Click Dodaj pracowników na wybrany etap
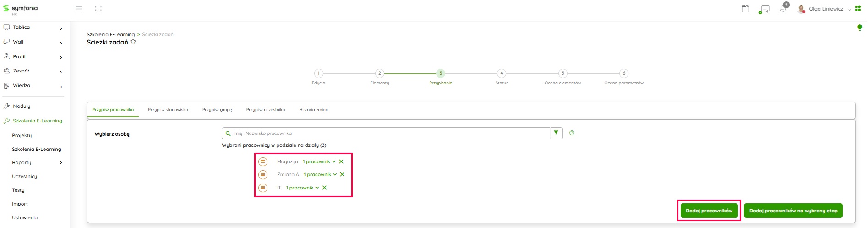The width and height of the screenshot is (868, 228). pos(793,211)
